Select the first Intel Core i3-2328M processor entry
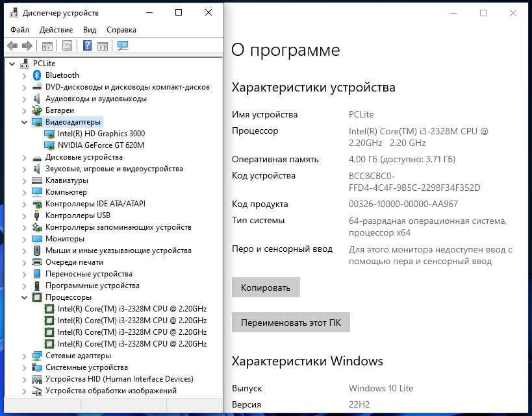 (x=132, y=309)
